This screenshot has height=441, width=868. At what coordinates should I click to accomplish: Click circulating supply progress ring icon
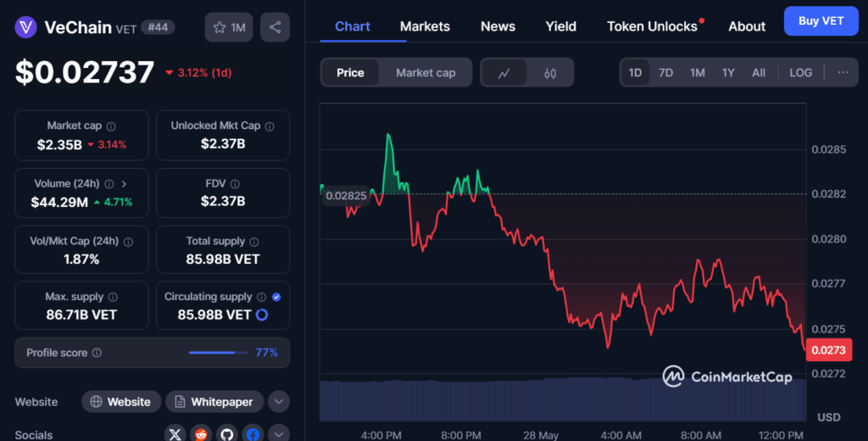(262, 315)
